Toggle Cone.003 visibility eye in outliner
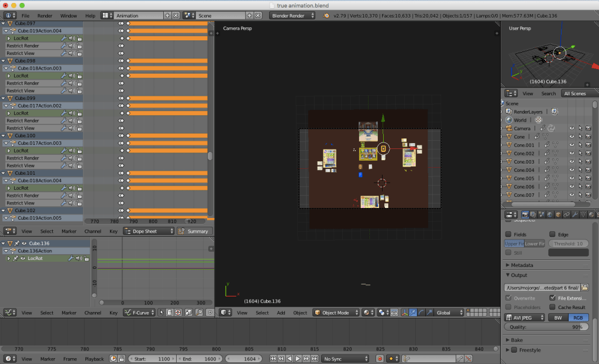Screen dimensions: 599x364 click(572, 162)
